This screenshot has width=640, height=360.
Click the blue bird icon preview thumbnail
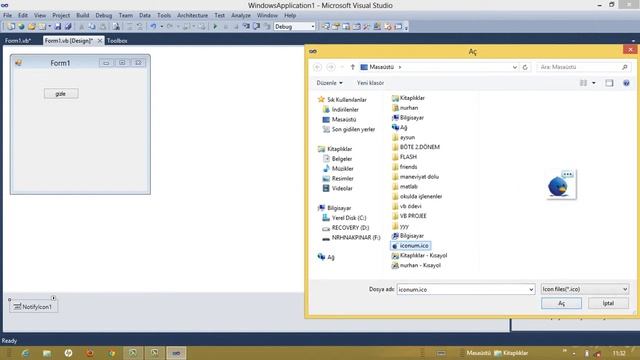pos(561,185)
